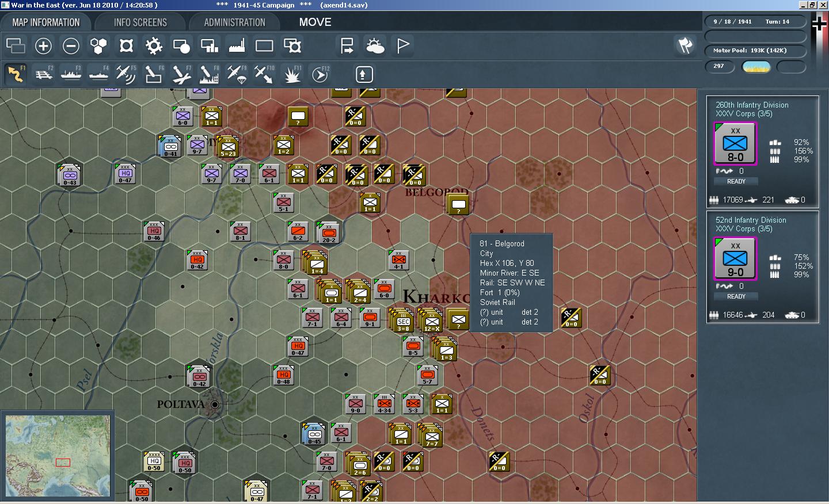Screen dimensions: 829x504
Task: Click the minimap overview thumbnail
Action: [58, 456]
